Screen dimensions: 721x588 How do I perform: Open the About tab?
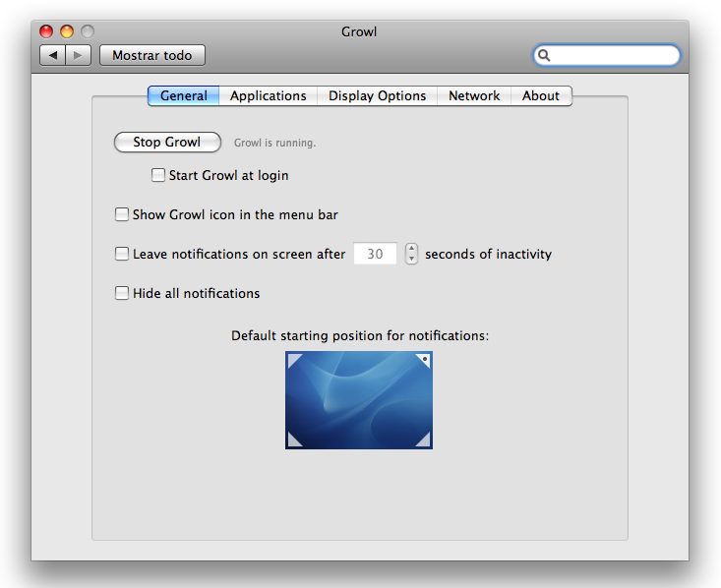pos(541,95)
